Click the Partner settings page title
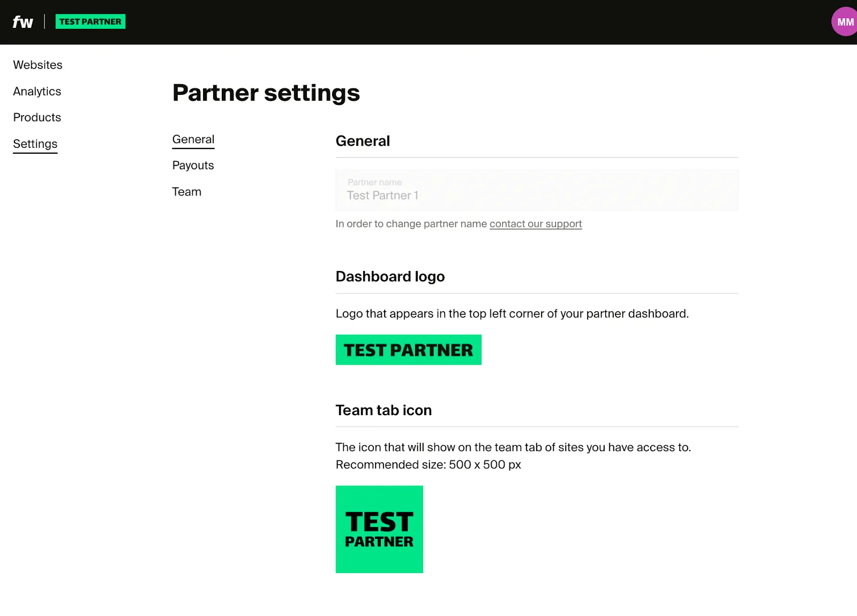Viewport: 857px width, 616px height. click(x=266, y=93)
